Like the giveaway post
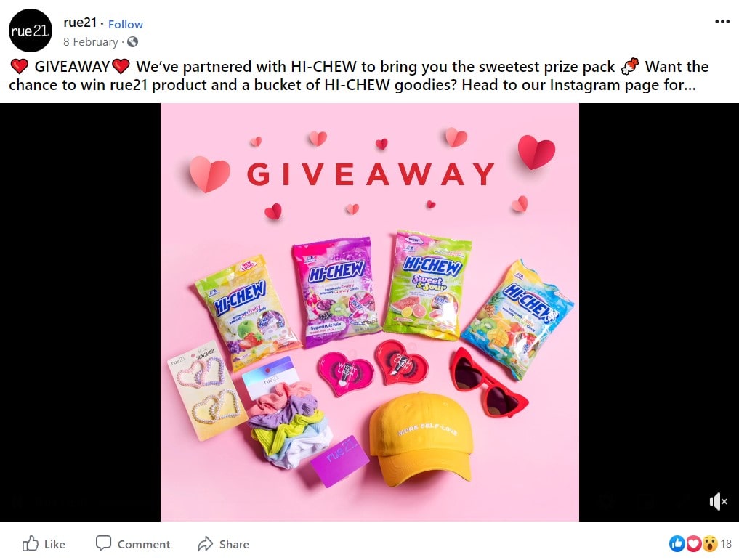The height and width of the screenshot is (560, 739). click(44, 544)
